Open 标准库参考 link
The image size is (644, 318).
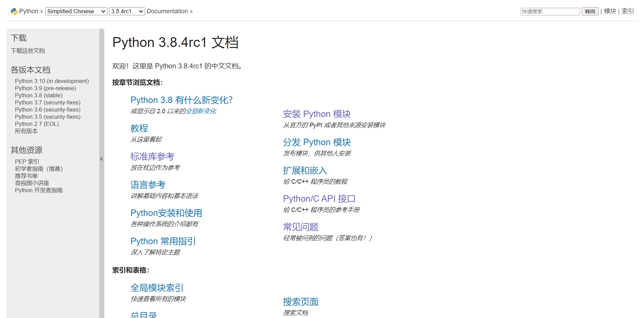(x=152, y=156)
